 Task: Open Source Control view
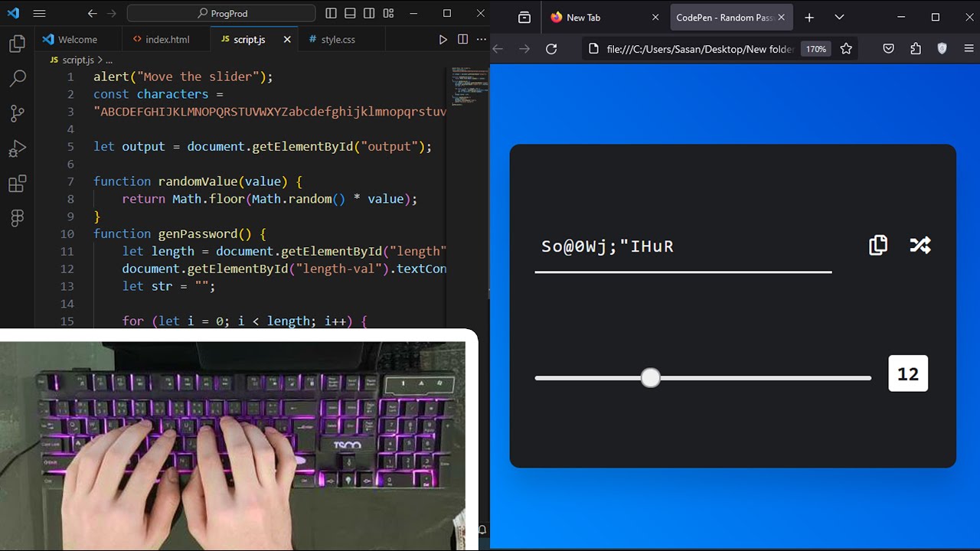point(17,113)
